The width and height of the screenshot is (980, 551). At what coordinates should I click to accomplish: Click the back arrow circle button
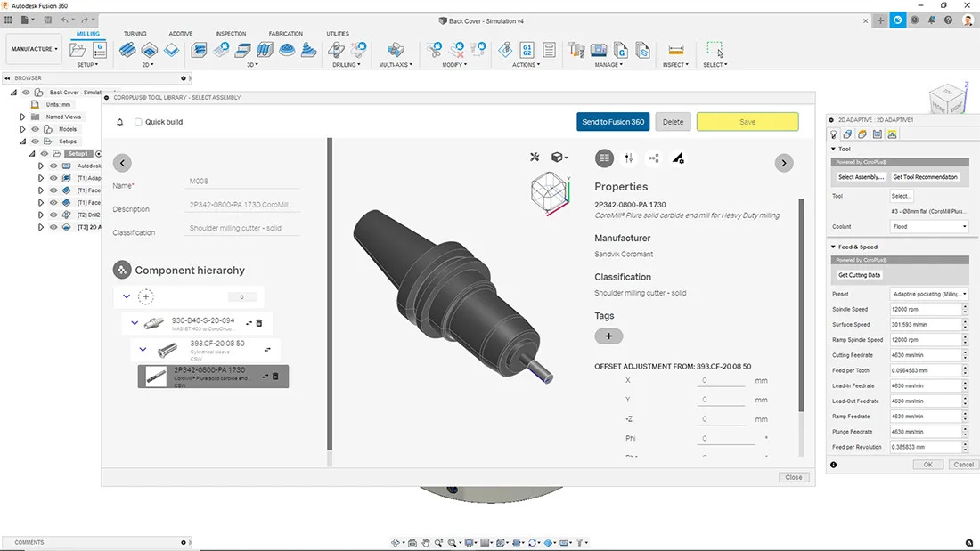123,163
